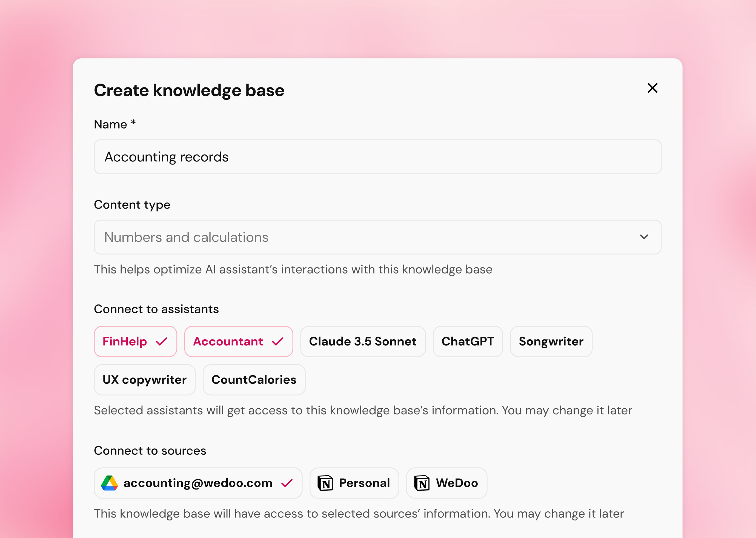Deselect the accounting@wedoo.com source
This screenshot has width=756, height=538.
198,483
